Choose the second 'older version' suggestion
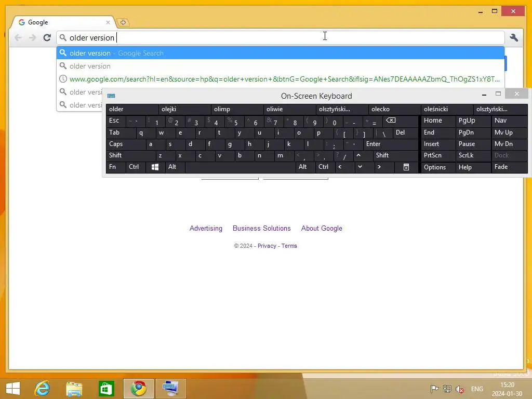The image size is (532, 399). [280, 66]
